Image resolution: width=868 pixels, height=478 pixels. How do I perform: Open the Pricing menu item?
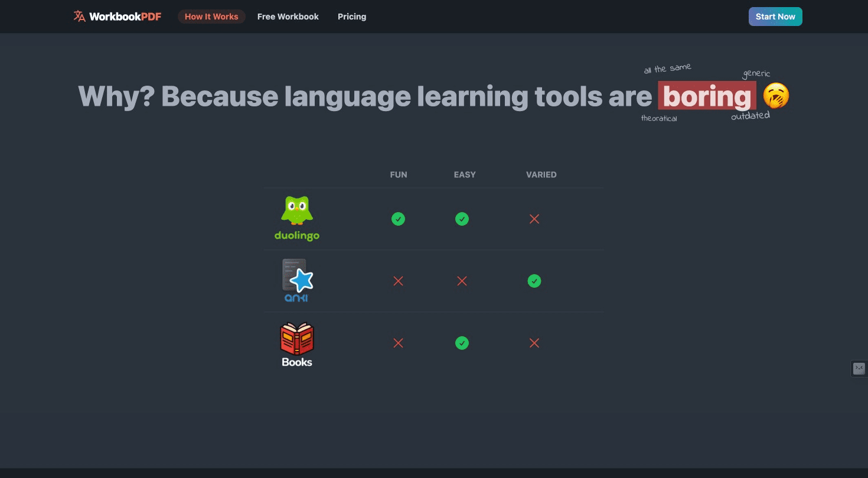[352, 17]
